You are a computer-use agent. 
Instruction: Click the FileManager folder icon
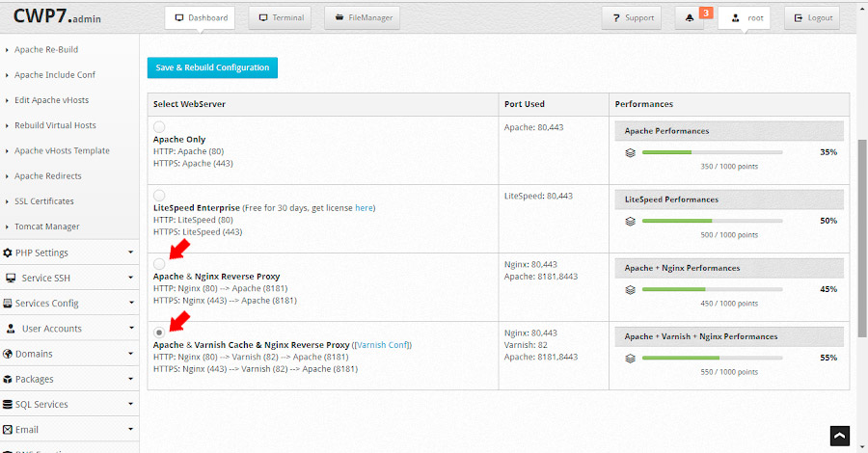(339, 17)
